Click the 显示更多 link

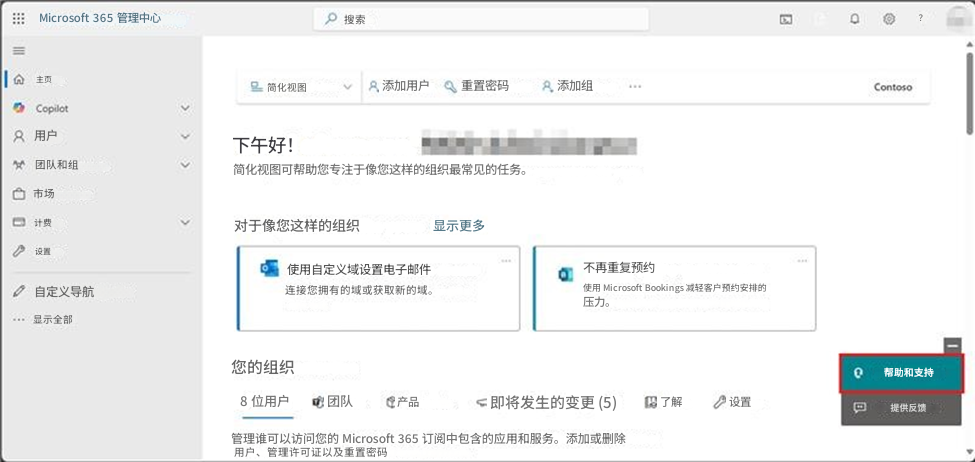459,226
